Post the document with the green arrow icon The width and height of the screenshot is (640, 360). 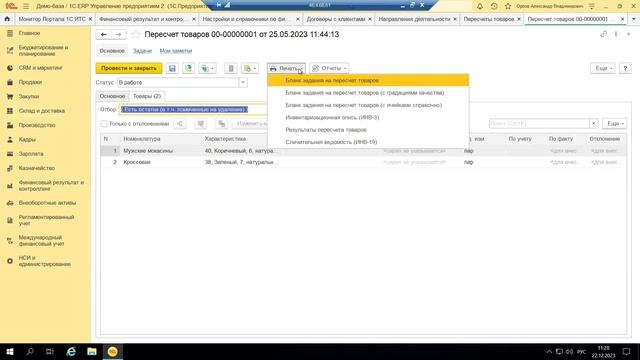click(x=188, y=68)
